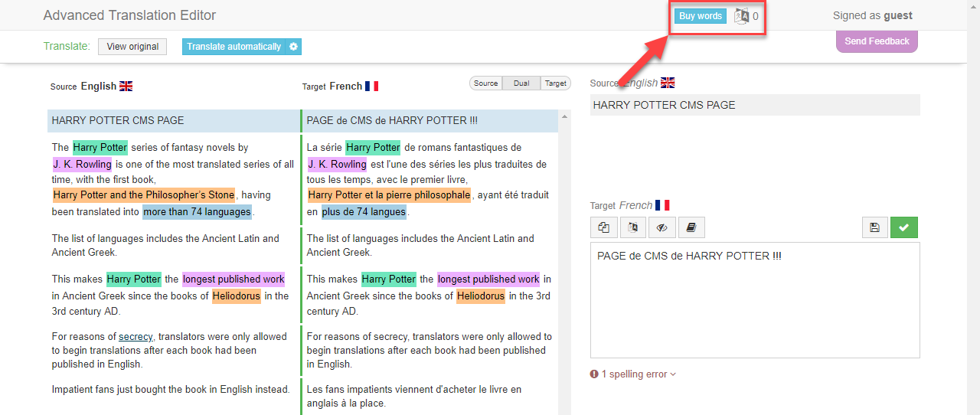
Task: Click the spelling error warning icon
Action: pyautogui.click(x=594, y=374)
